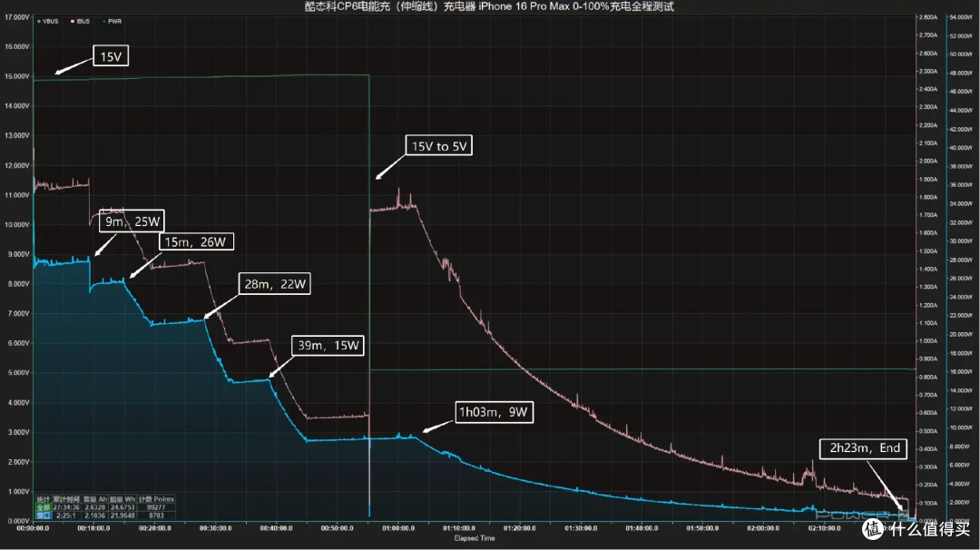Image resolution: width=980 pixels, height=550 pixels.
Task: Click the 00:10:00.0 time axis tick
Action: (x=93, y=528)
